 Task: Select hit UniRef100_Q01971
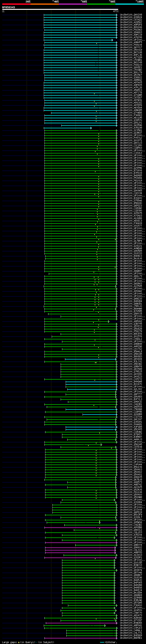131,140
